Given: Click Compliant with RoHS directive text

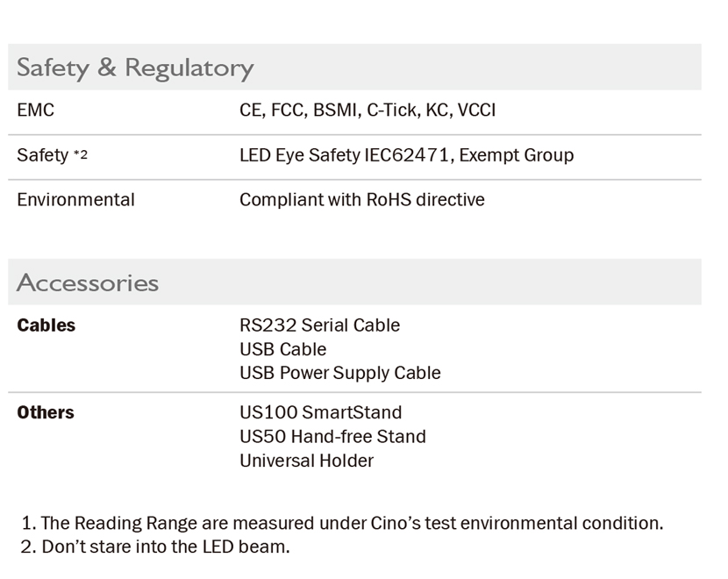Looking at the screenshot, I should coord(362,200).
